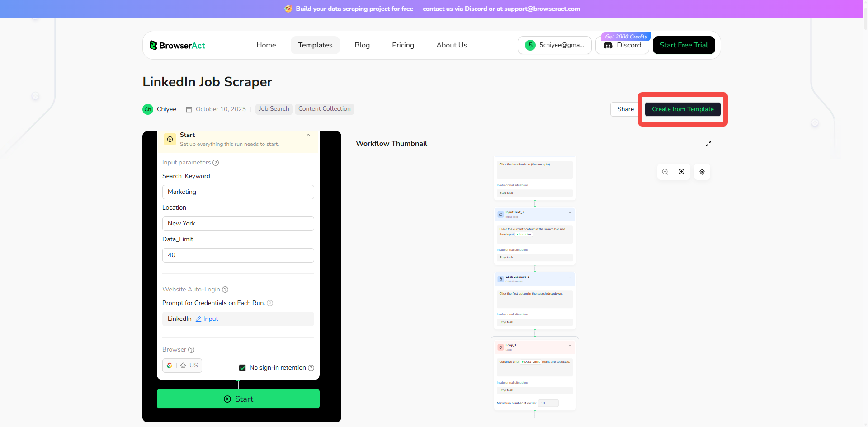Click the LinkedIn Input credentials link
This screenshot has width=868, height=427.
click(x=207, y=319)
